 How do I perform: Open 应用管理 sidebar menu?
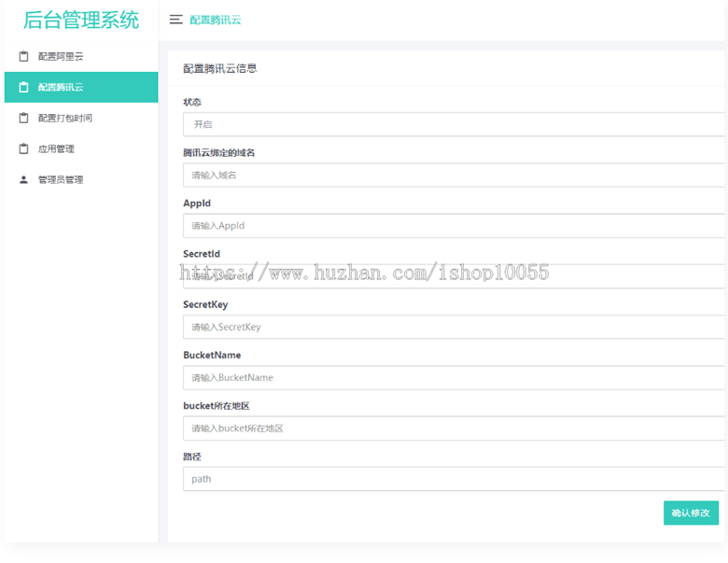[x=81, y=148]
